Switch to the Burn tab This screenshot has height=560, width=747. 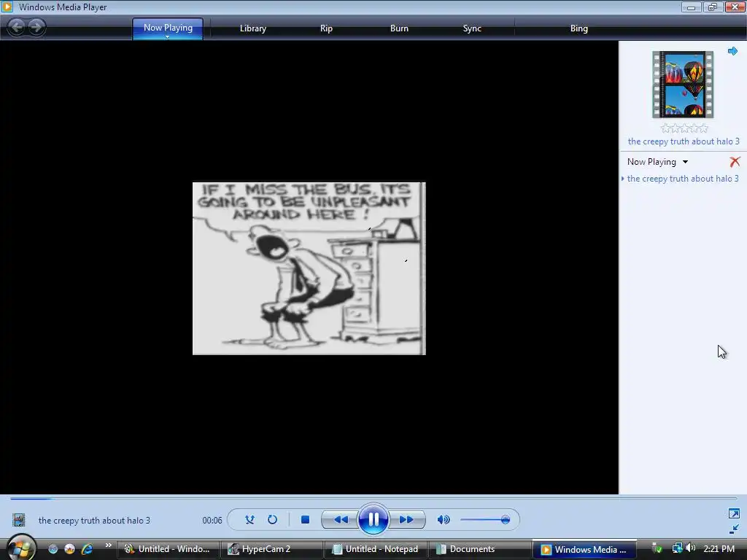[399, 28]
